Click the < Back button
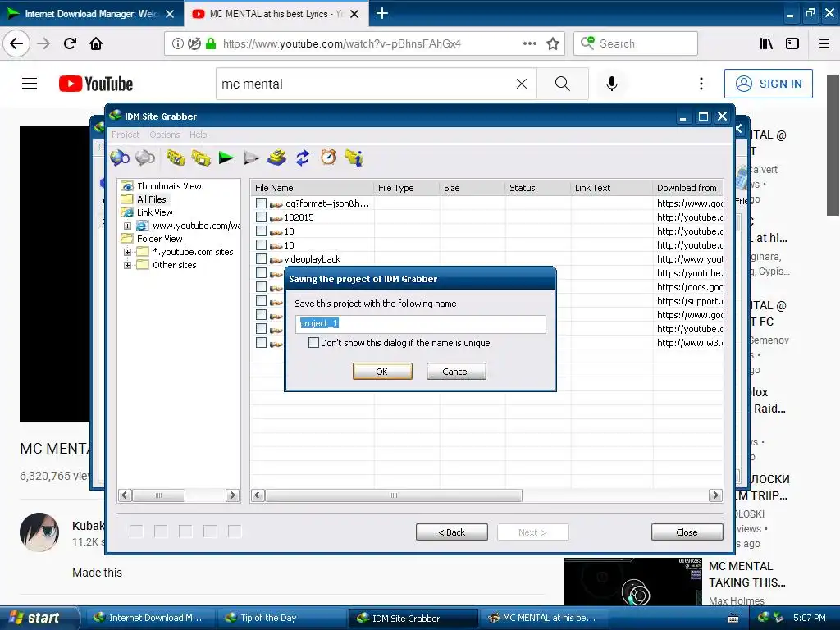This screenshot has height=630, width=840. [x=452, y=532]
